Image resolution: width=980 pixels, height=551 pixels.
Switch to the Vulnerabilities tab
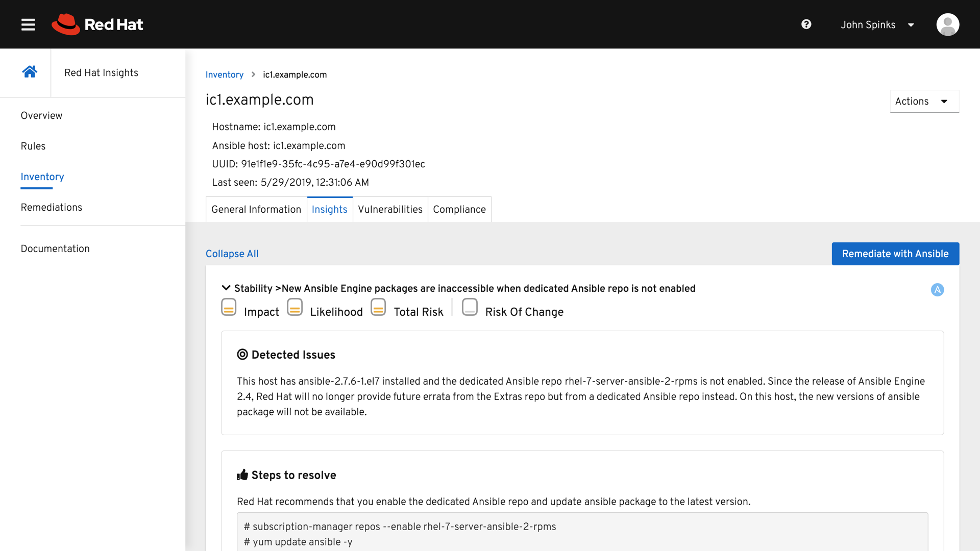390,209
